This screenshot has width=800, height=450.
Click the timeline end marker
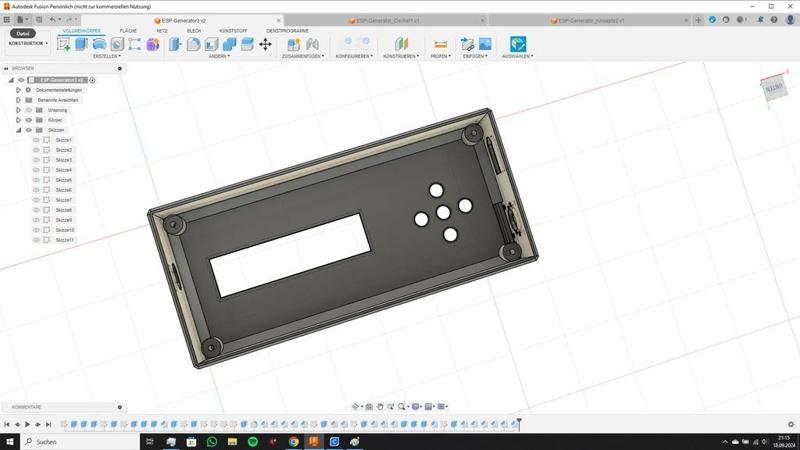[x=519, y=423]
